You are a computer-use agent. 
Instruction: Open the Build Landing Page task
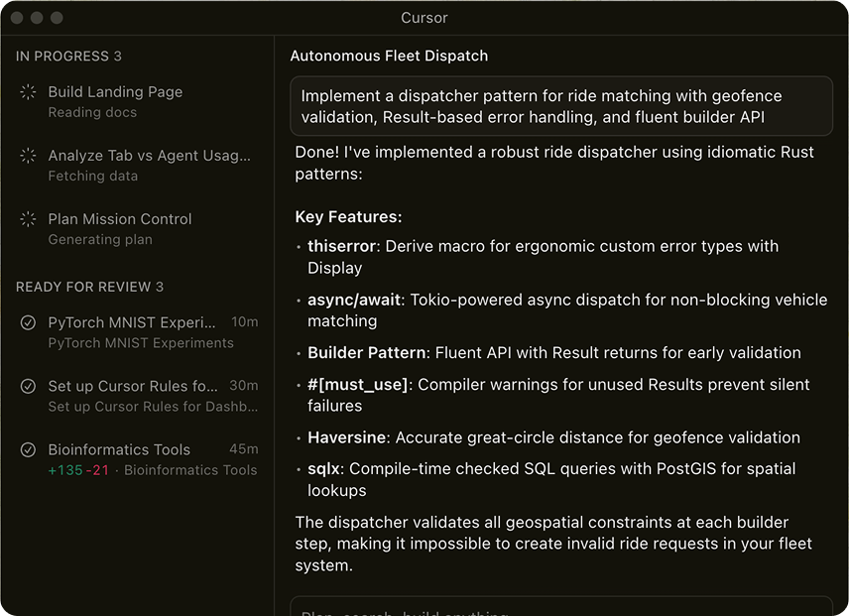(x=115, y=92)
